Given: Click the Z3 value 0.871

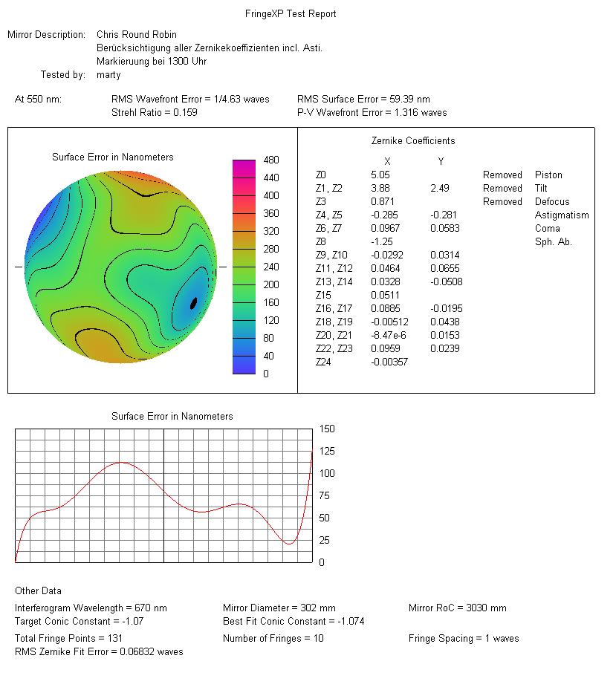Looking at the screenshot, I should 382,201.
